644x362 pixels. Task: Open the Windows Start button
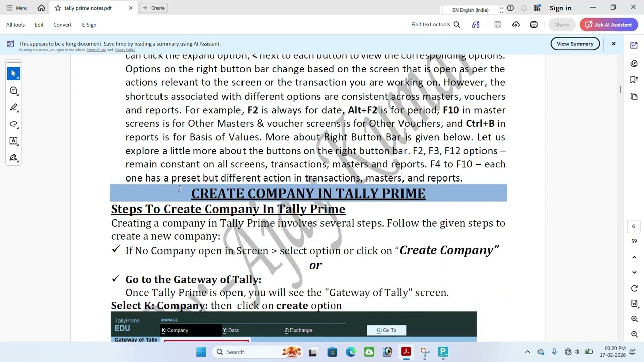201,352
